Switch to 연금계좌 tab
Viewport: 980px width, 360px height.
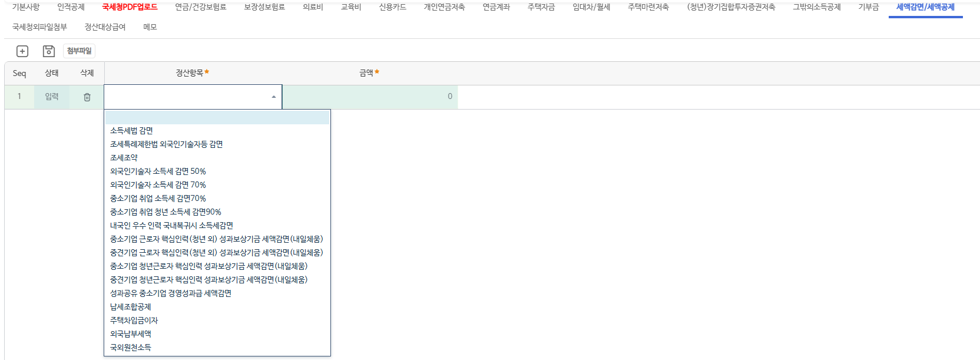pyautogui.click(x=496, y=7)
